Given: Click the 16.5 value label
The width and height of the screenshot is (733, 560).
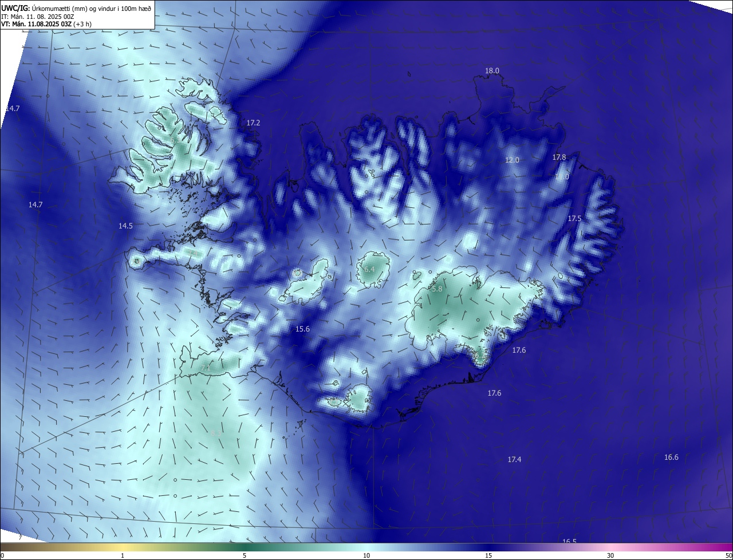Looking at the screenshot, I should coord(569,542).
